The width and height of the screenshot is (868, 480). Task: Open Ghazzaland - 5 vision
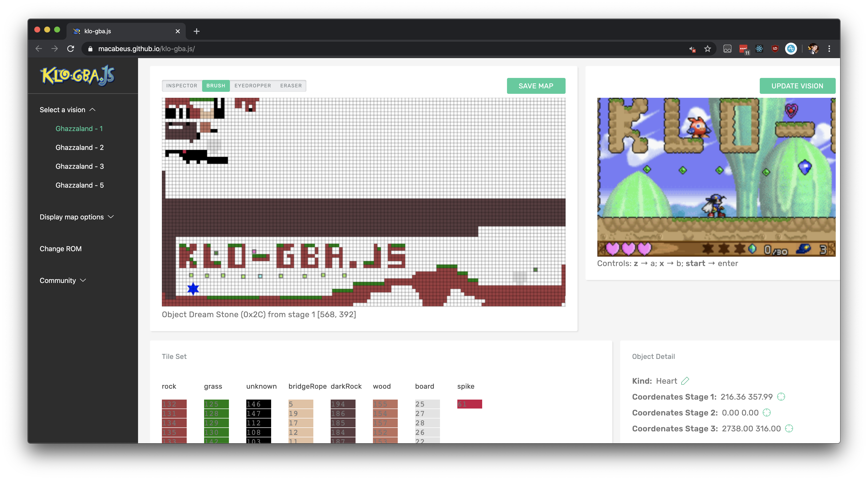pyautogui.click(x=79, y=185)
